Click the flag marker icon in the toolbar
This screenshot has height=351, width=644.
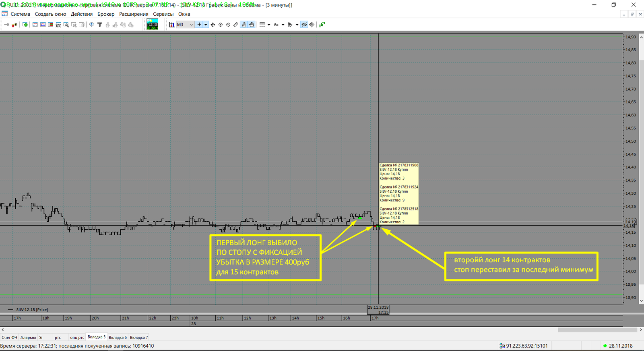pos(290,25)
